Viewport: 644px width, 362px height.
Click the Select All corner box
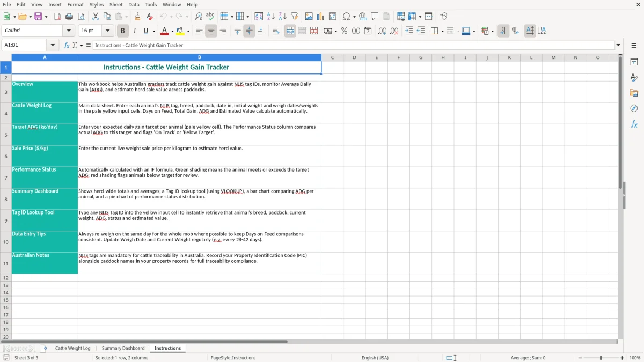(x=6, y=57)
